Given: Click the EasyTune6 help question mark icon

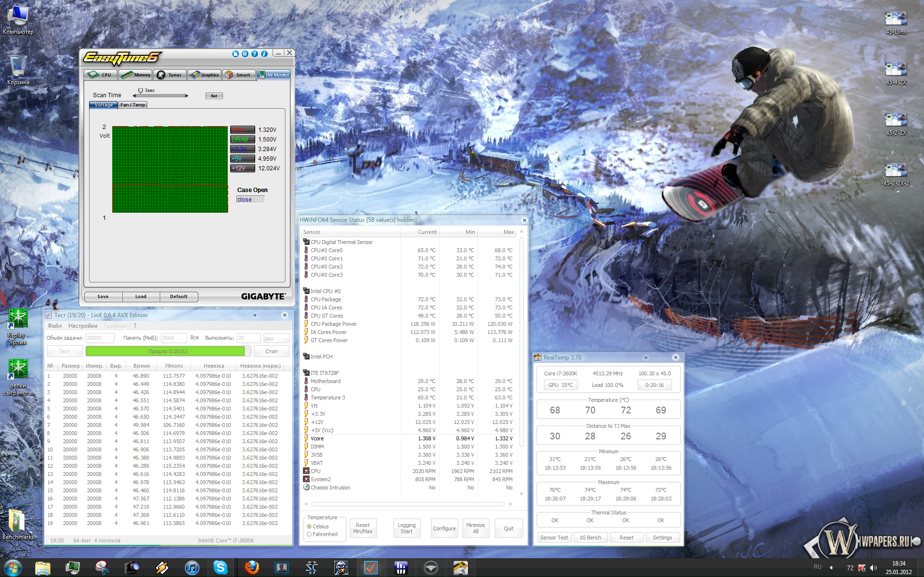Looking at the screenshot, I should (254, 54).
